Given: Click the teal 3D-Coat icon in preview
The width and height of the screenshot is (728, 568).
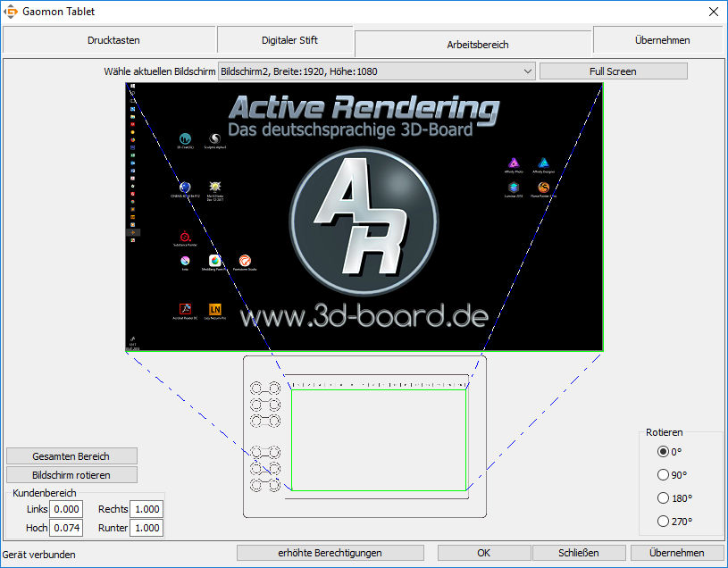Looking at the screenshot, I should pos(185,138).
